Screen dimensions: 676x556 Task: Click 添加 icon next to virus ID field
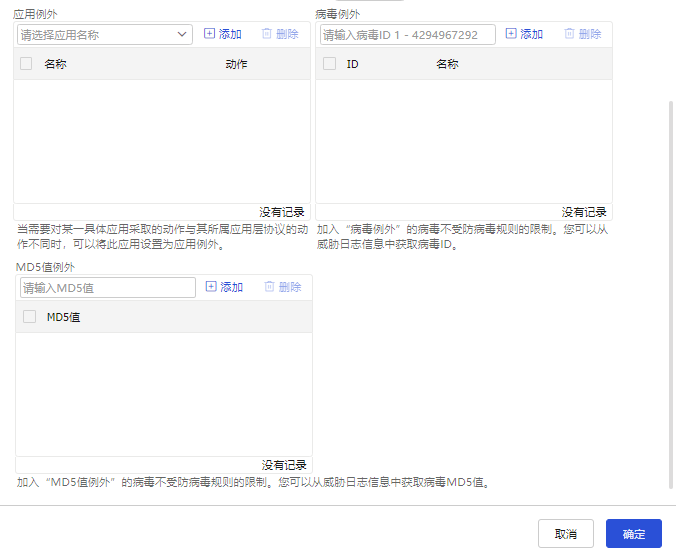click(x=511, y=34)
